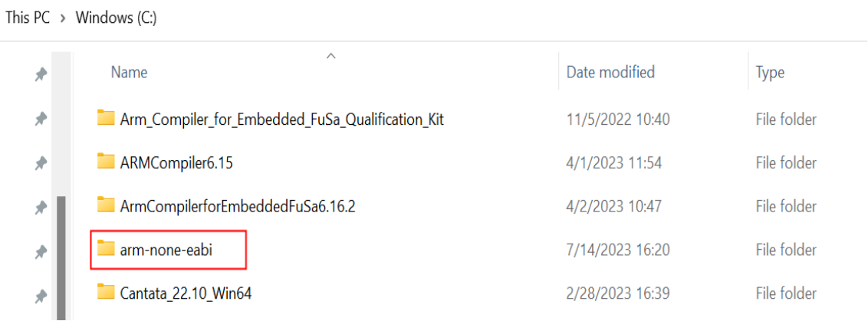Click the 4/1/2023 11:54 modified date

click(613, 162)
